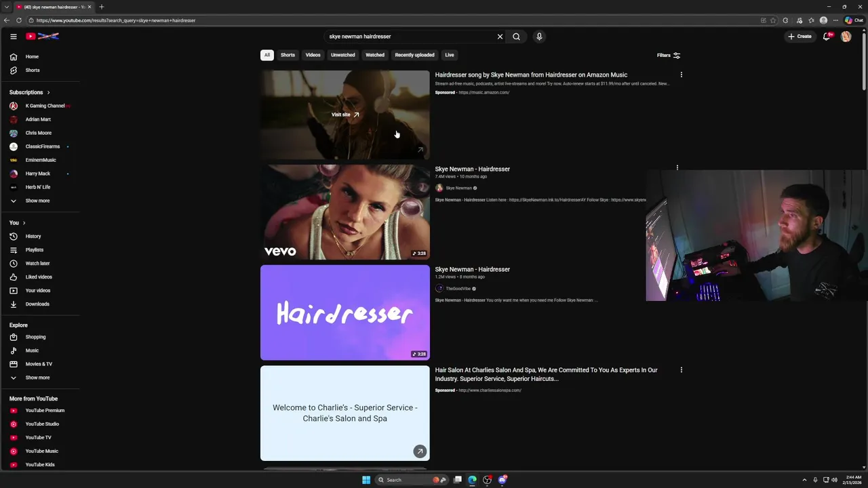Click Visit site on Amazon Music ad
868x488 pixels.
[345, 115]
